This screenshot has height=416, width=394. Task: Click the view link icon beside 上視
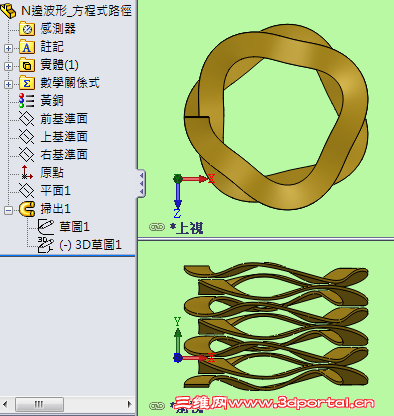tap(157, 227)
